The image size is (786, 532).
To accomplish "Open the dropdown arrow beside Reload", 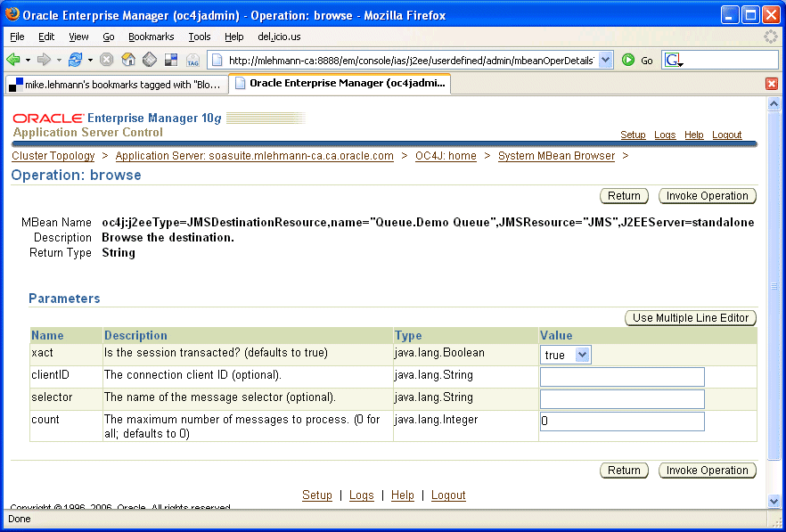I will point(90,61).
